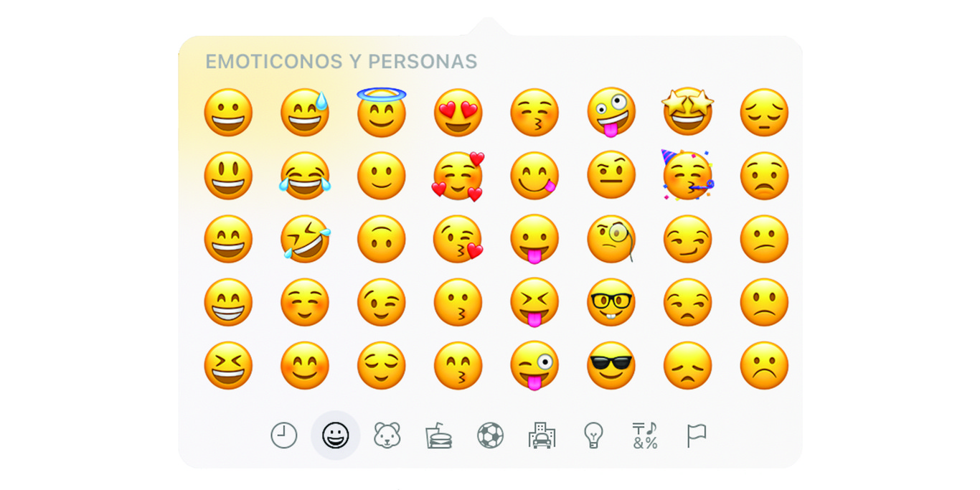Open the travel and places building tab
This screenshot has height=490, width=980.
coord(542,435)
